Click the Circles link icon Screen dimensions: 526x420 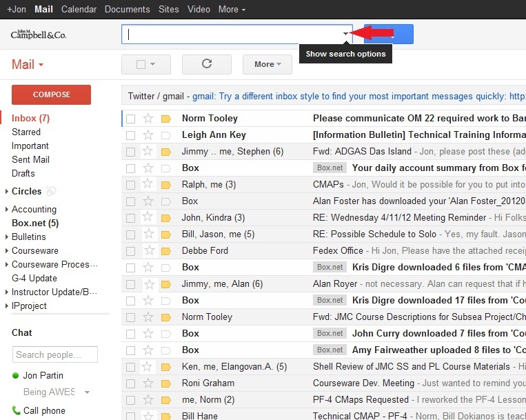[51, 191]
